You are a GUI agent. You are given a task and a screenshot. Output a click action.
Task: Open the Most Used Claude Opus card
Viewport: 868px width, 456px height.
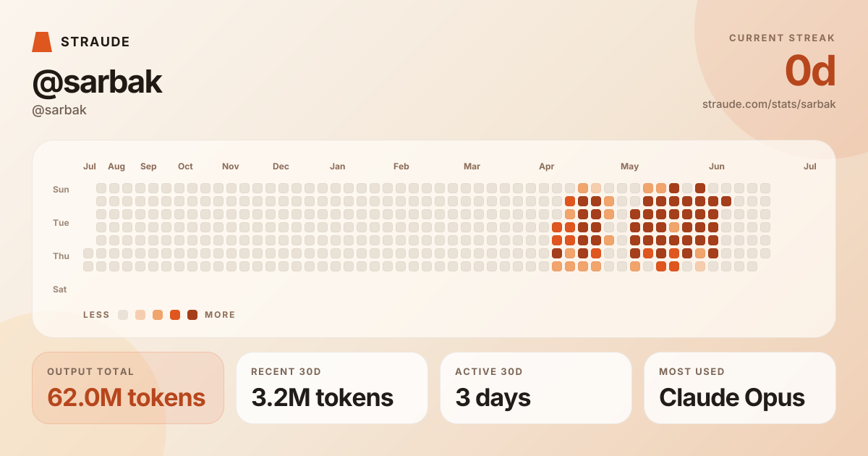click(x=740, y=388)
